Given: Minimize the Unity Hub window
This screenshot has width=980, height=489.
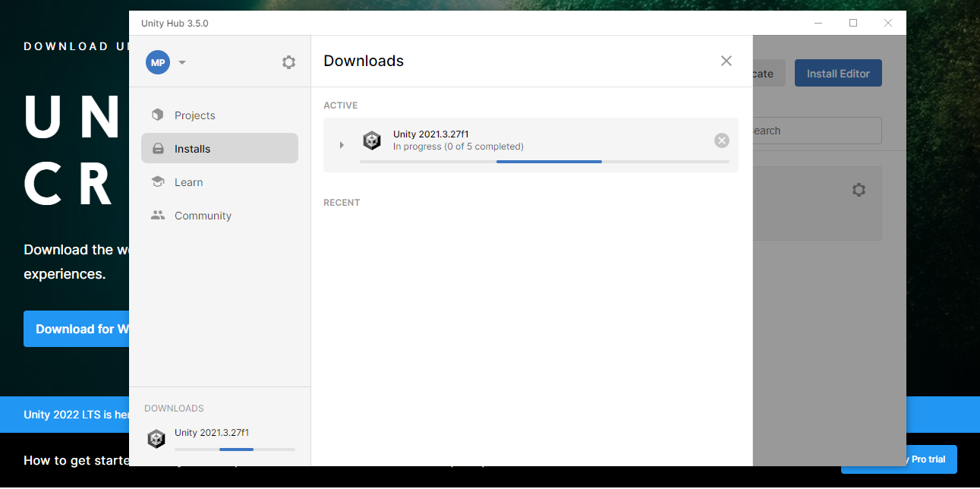Looking at the screenshot, I should [x=818, y=23].
